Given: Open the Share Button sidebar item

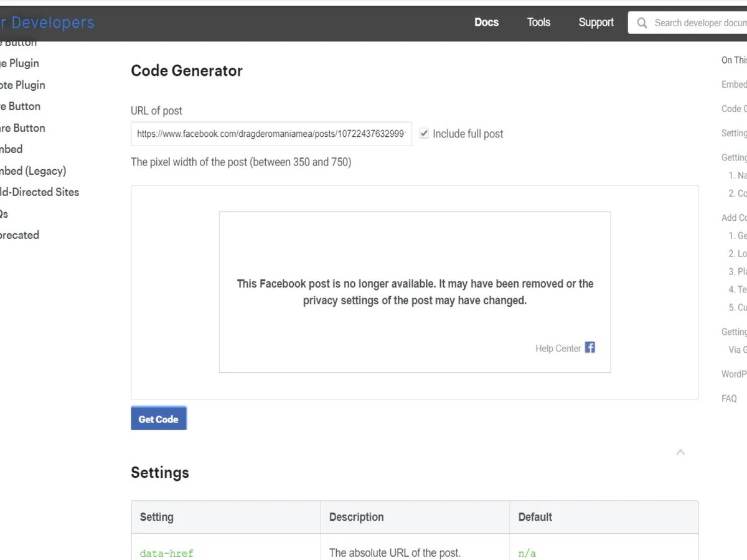Looking at the screenshot, I should [22, 128].
